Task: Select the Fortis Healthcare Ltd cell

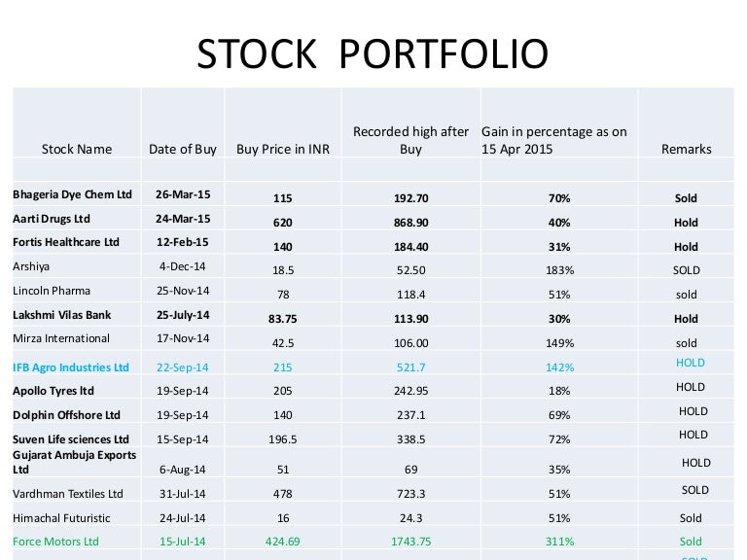Action: click(x=65, y=242)
